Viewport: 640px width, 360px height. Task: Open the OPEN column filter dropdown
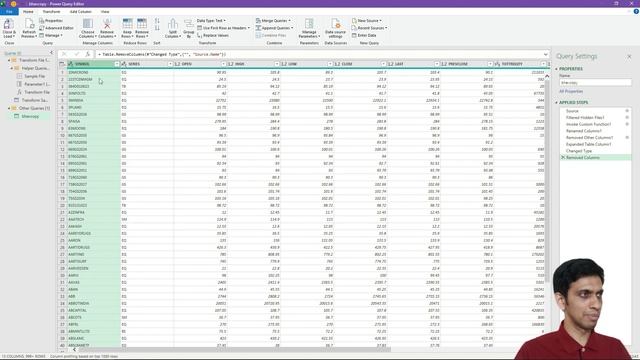click(x=223, y=64)
